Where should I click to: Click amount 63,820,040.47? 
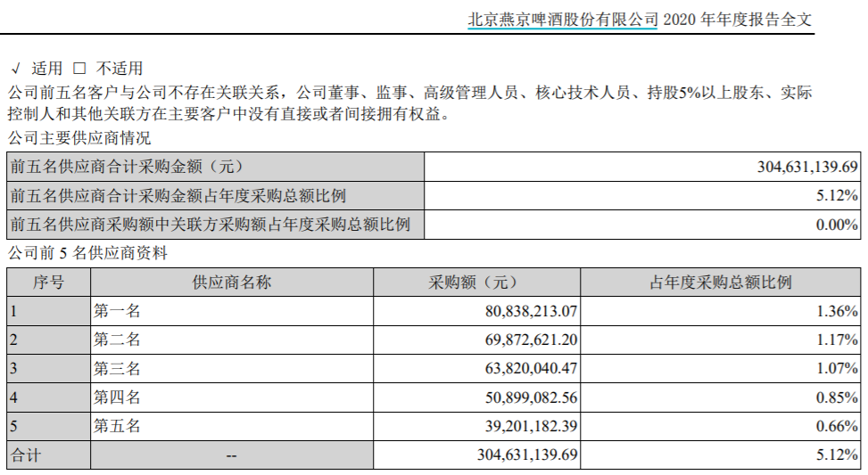coord(531,369)
